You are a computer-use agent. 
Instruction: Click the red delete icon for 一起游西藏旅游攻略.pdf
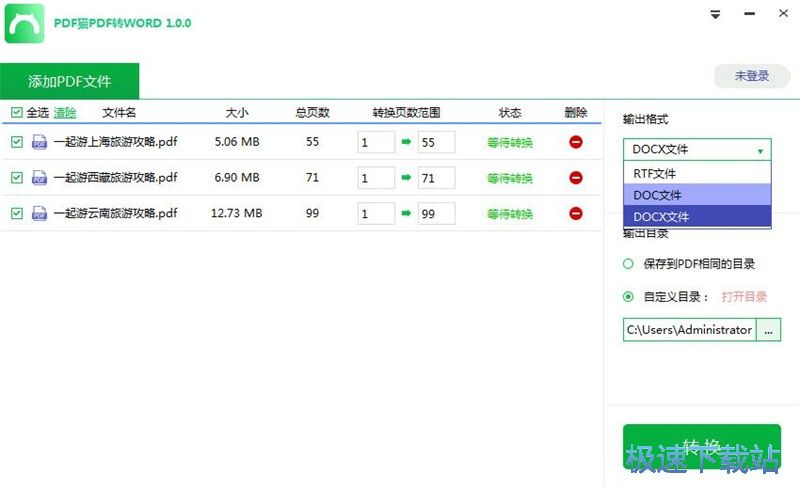pyautogui.click(x=576, y=177)
